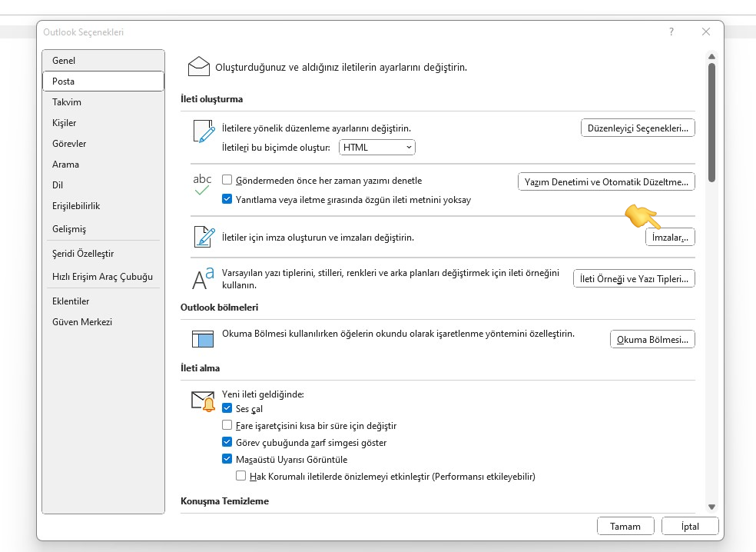Disable the 'Ses çal' option
756x552 pixels.
pyautogui.click(x=227, y=409)
